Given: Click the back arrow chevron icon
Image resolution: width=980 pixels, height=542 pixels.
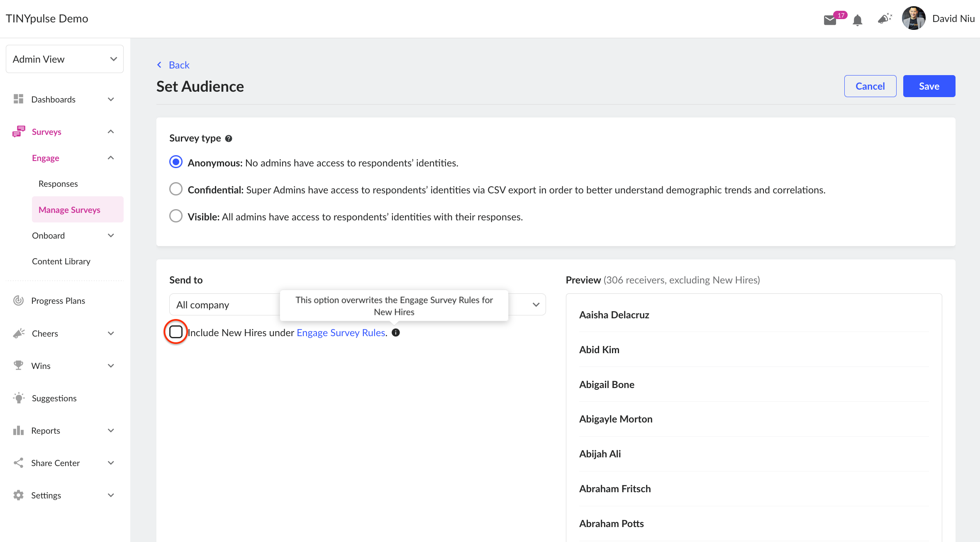Looking at the screenshot, I should click(x=159, y=65).
